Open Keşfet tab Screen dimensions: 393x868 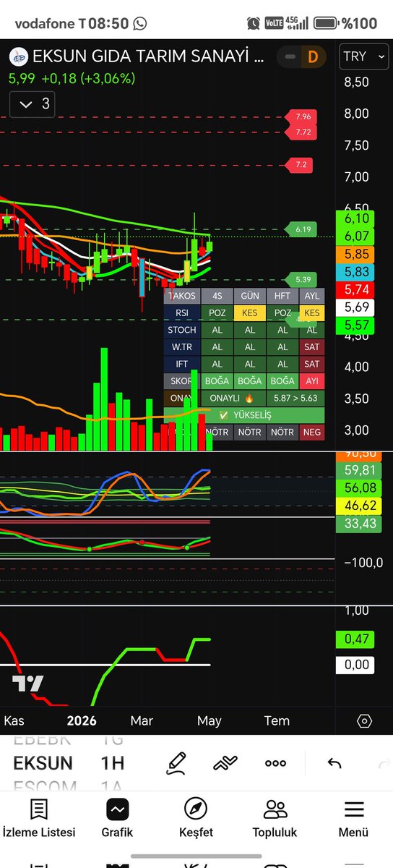196,819
